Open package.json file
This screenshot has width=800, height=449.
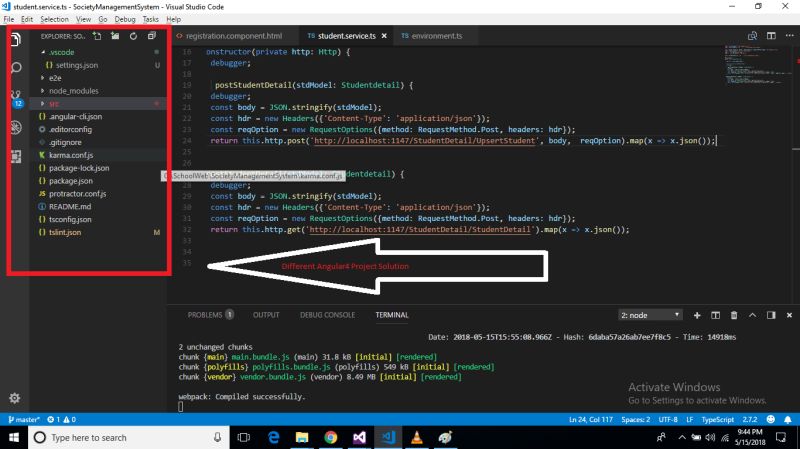click(x=70, y=181)
